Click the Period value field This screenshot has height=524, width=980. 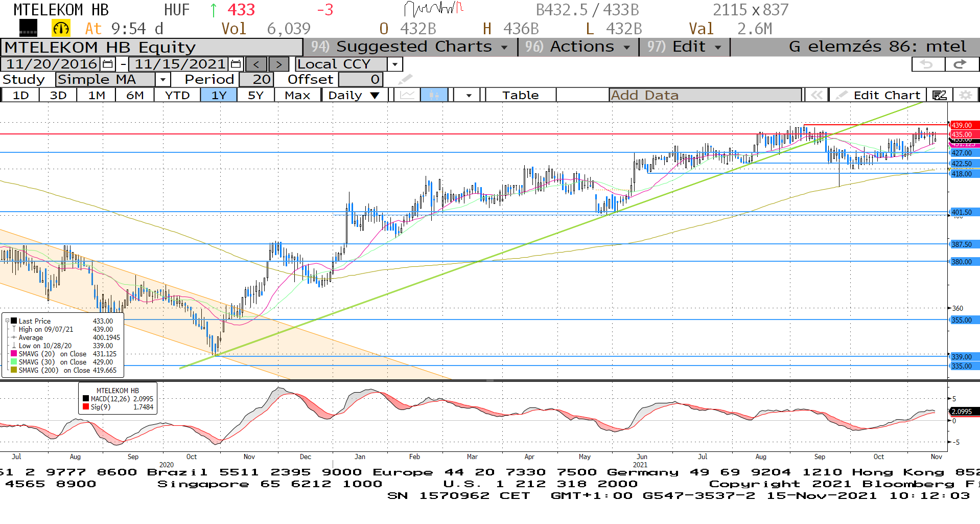256,80
